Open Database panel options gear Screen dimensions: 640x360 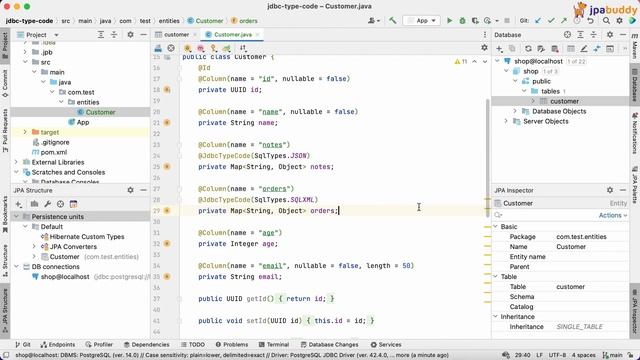pyautogui.click(x=609, y=35)
